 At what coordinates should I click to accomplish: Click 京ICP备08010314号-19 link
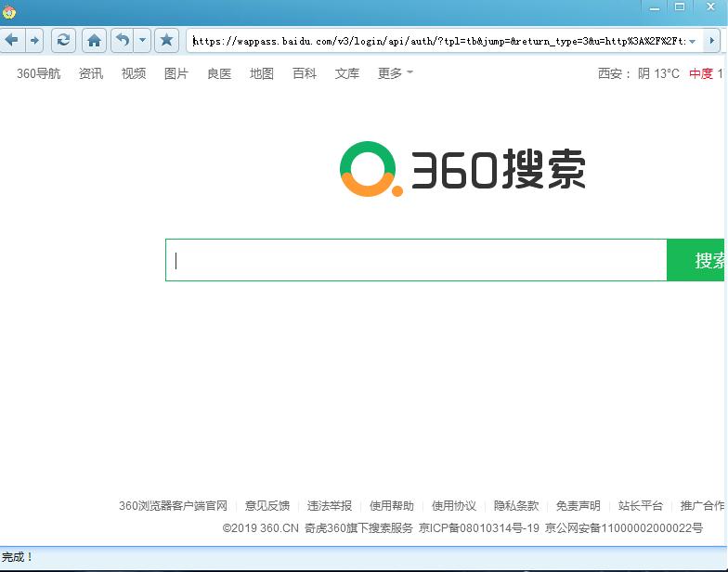(x=479, y=527)
